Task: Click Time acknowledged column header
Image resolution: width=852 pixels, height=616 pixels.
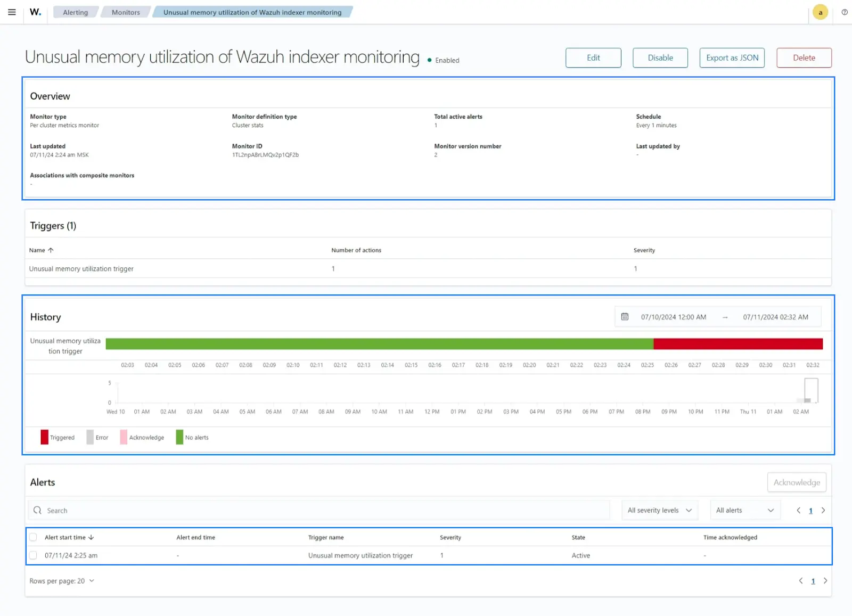Action: (730, 538)
